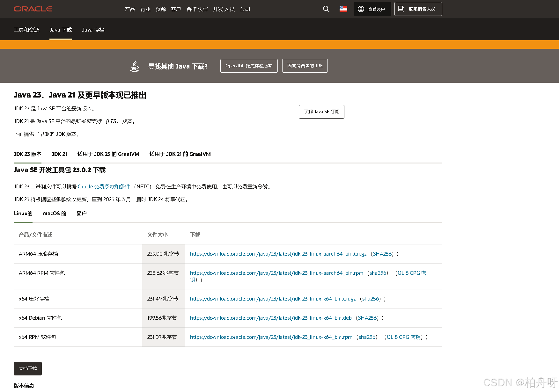
Task: Click 了解 Java SE 订阅 button
Action: pyautogui.click(x=321, y=112)
